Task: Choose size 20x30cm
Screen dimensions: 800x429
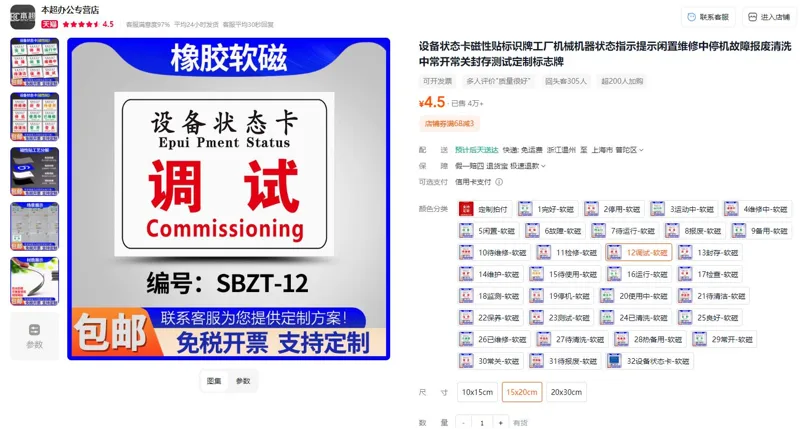Action: 566,392
